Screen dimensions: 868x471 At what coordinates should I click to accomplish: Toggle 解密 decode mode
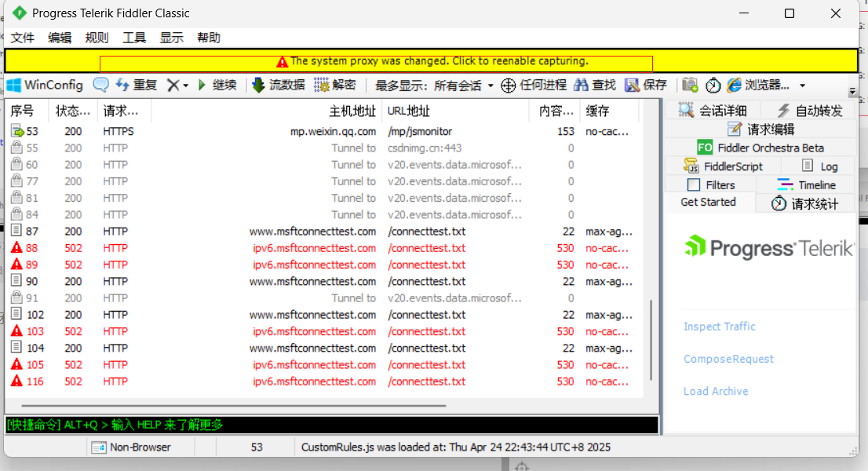[x=335, y=86]
